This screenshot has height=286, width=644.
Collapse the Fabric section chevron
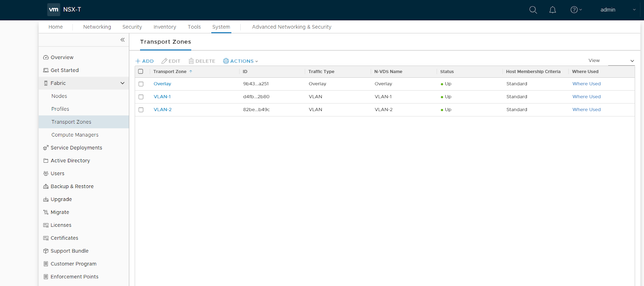pos(122,83)
